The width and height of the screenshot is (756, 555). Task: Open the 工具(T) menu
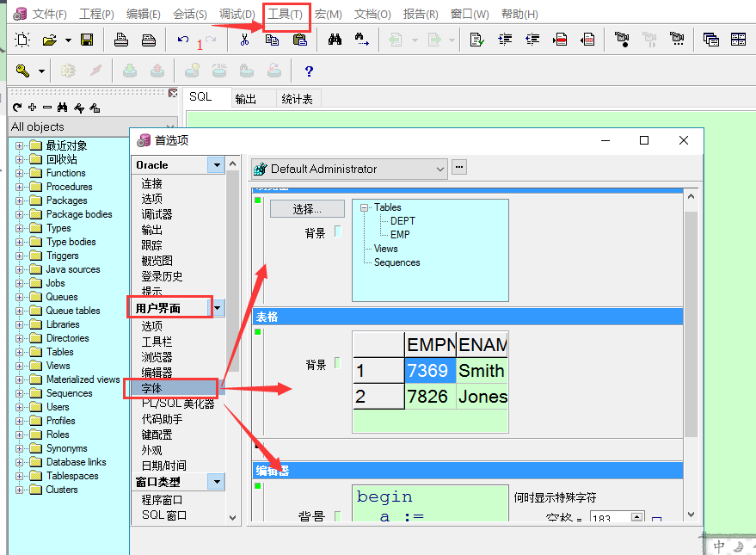click(285, 14)
